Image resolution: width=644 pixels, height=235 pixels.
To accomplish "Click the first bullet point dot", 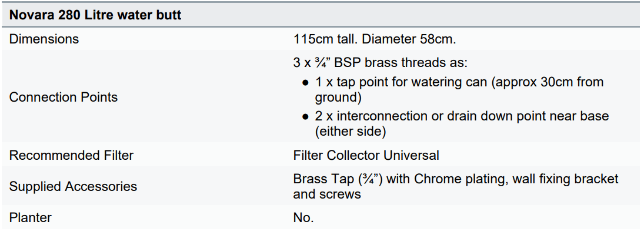I will point(306,82).
